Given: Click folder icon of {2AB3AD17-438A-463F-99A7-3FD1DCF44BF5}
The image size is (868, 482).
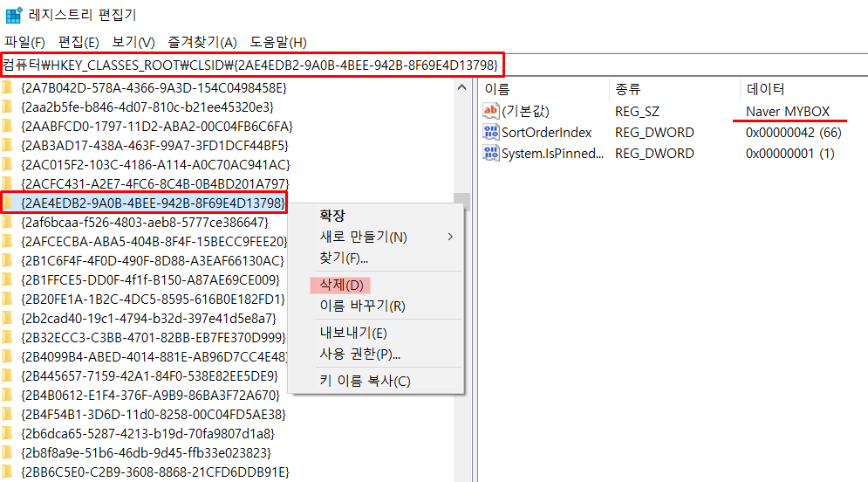Looking at the screenshot, I should tap(7, 145).
